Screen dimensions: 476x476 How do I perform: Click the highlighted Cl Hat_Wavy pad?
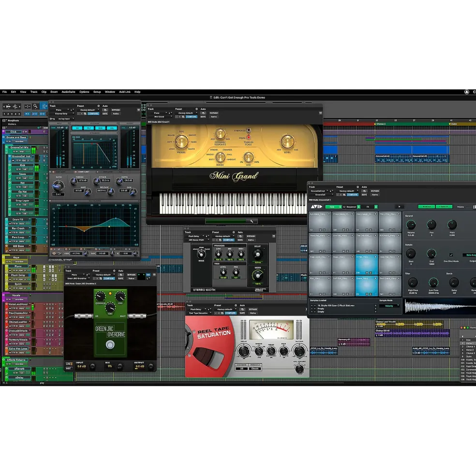click(x=366, y=265)
